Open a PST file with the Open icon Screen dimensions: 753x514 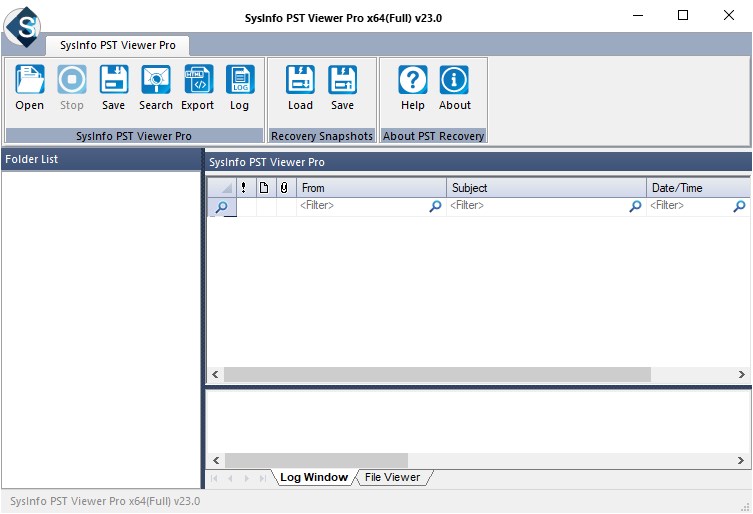[x=29, y=88]
